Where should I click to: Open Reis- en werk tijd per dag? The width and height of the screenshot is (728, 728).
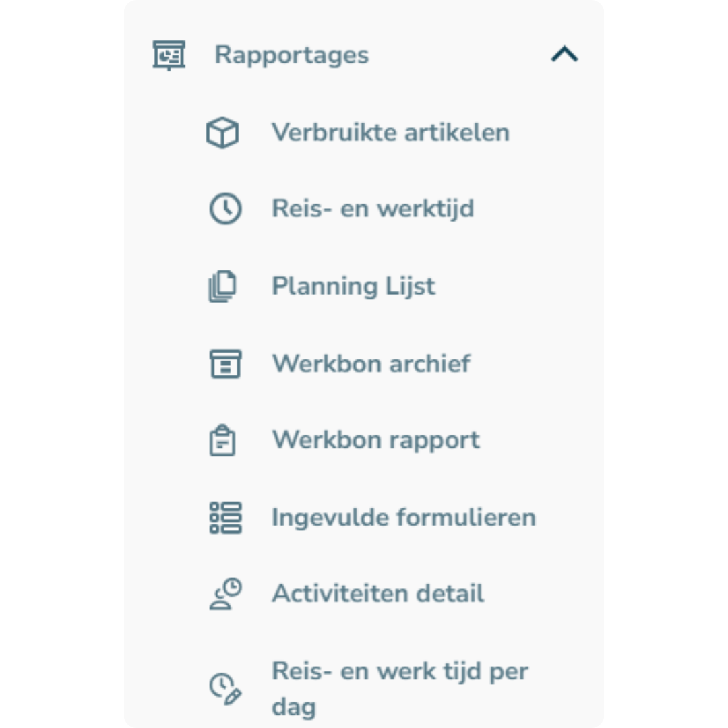(x=400, y=689)
